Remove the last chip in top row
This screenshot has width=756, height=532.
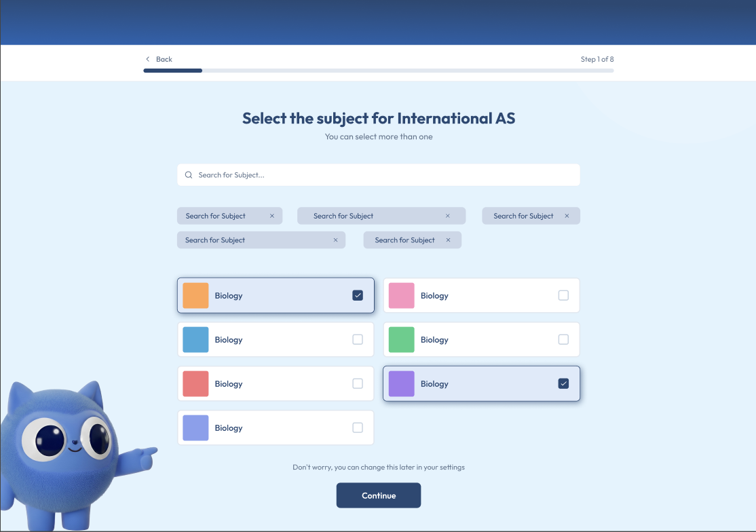tap(567, 216)
